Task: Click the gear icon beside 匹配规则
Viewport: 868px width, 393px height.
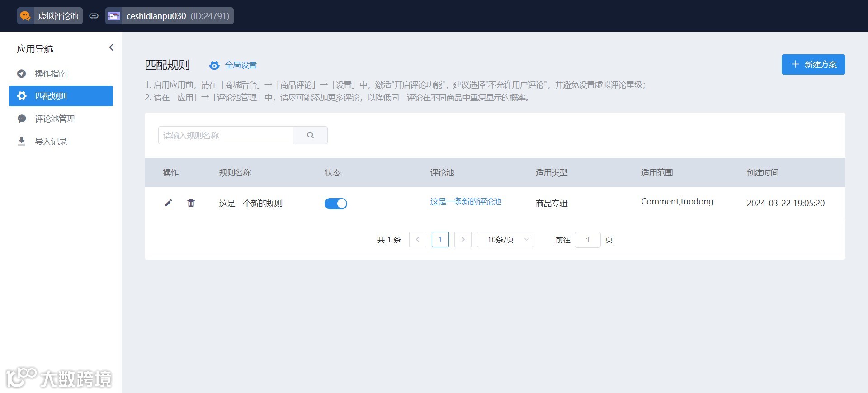Action: coord(21,96)
